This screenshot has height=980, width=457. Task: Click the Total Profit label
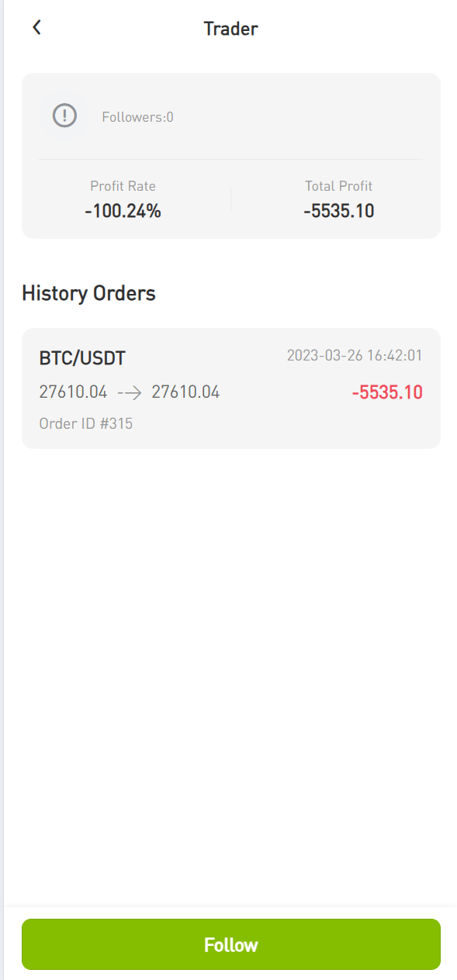coord(339,186)
